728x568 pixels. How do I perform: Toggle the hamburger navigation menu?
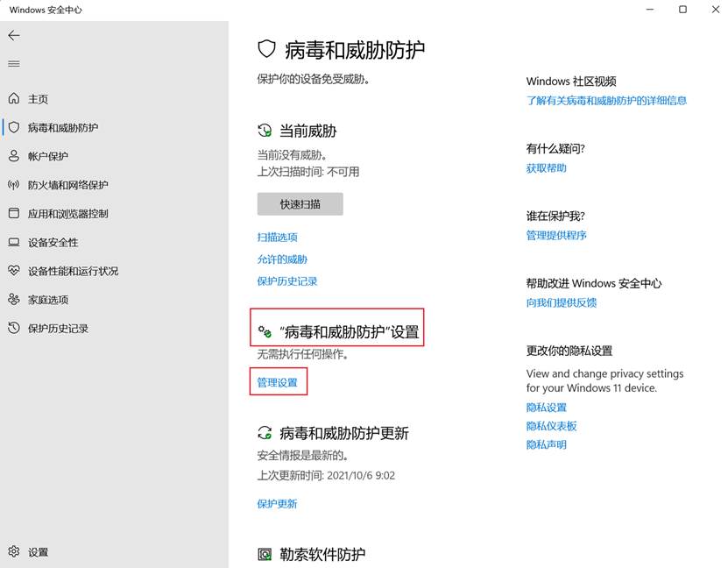point(14,64)
